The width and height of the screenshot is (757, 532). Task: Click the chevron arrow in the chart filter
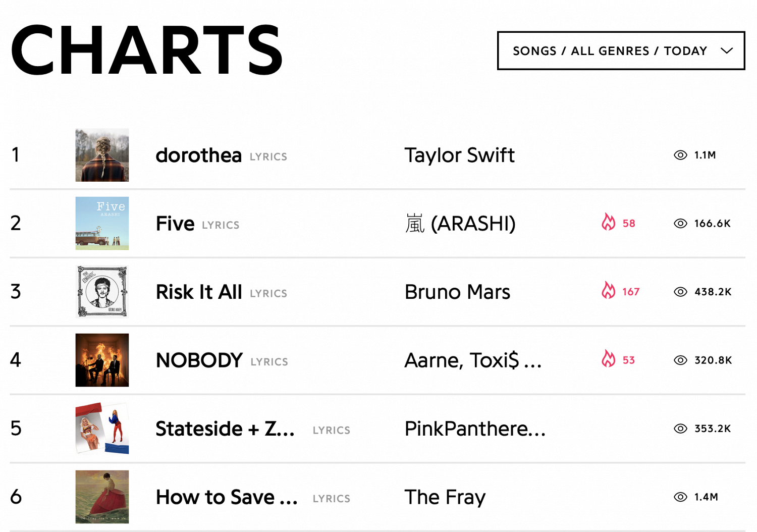click(x=727, y=50)
